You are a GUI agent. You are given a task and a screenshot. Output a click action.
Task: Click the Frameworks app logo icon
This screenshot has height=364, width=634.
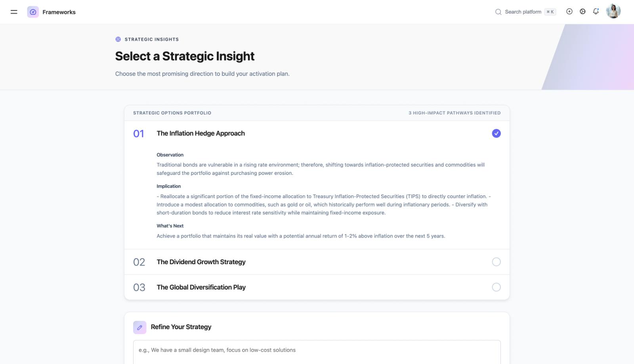[33, 12]
